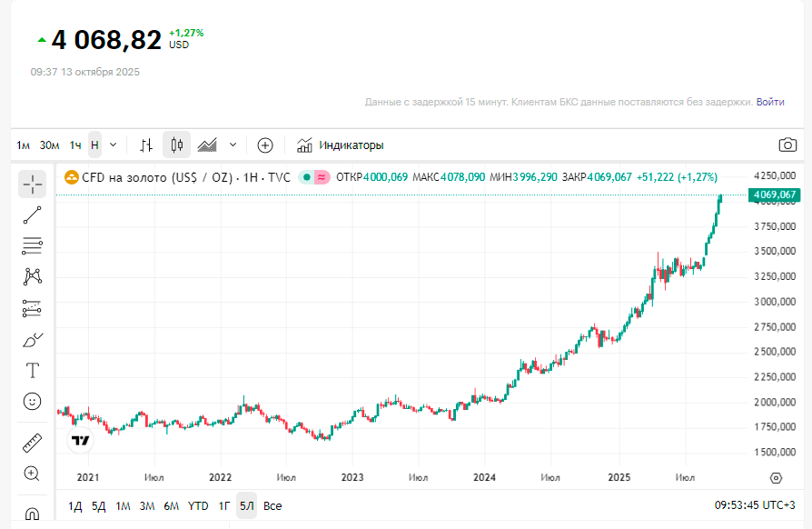Image resolution: width=812 pixels, height=529 pixels.
Task: Click the compare symbol plus button
Action: [x=265, y=145]
